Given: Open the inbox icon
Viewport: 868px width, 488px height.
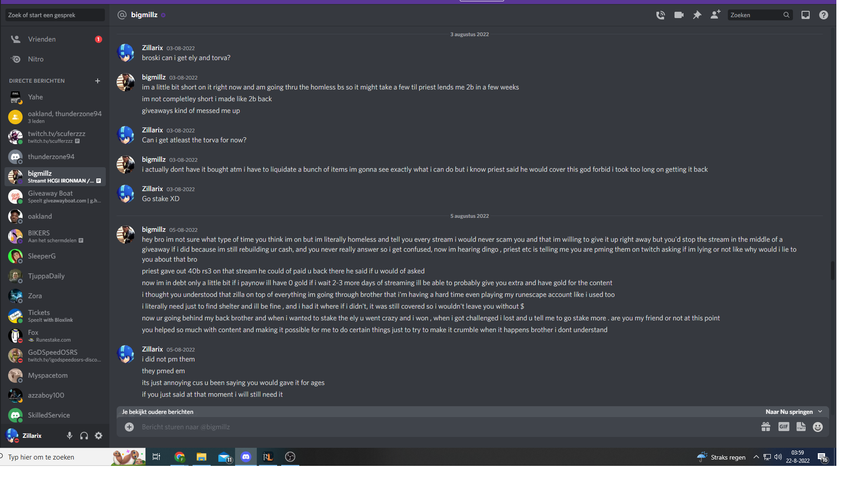Looking at the screenshot, I should (806, 15).
